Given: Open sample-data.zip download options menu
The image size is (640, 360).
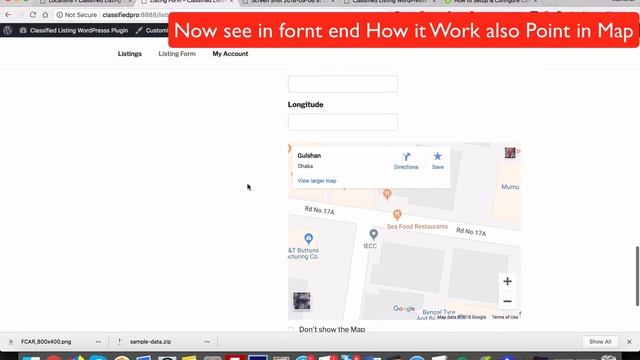Looking at the screenshot, I should [x=207, y=342].
